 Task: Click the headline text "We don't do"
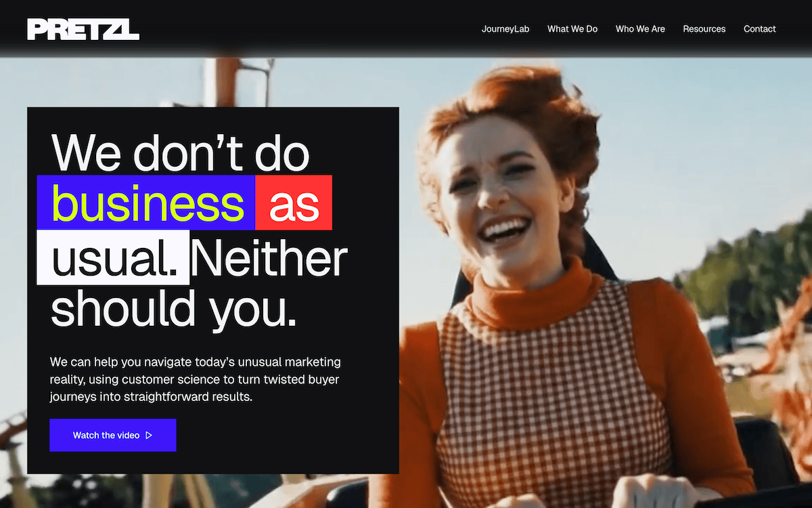[x=181, y=152]
